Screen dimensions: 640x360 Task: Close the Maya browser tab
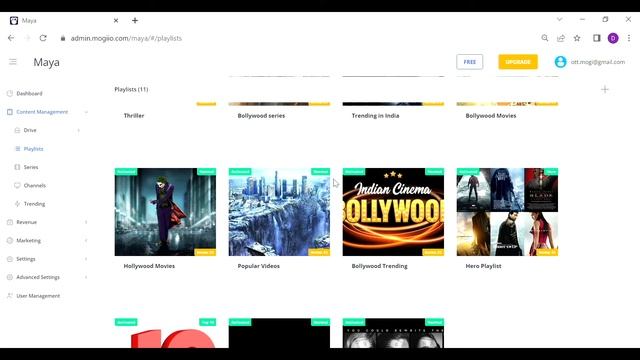(116, 20)
